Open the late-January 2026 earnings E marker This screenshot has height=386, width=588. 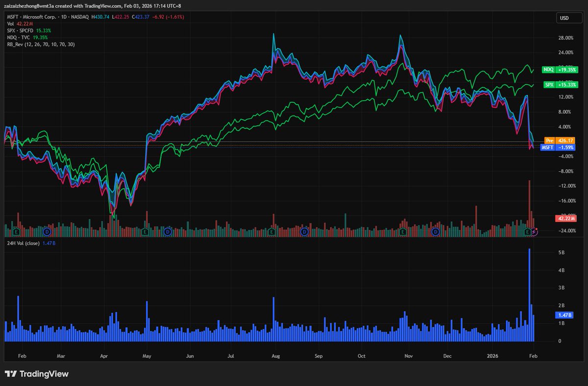tap(528, 231)
